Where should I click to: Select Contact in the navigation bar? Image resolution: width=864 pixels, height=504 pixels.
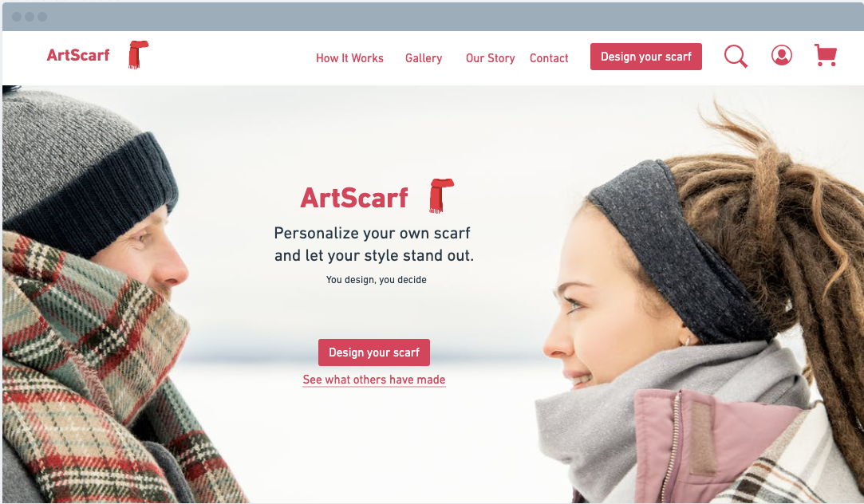[549, 58]
